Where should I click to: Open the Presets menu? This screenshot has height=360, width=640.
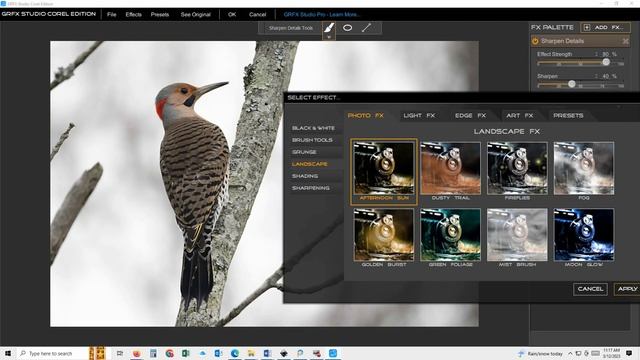(x=160, y=14)
